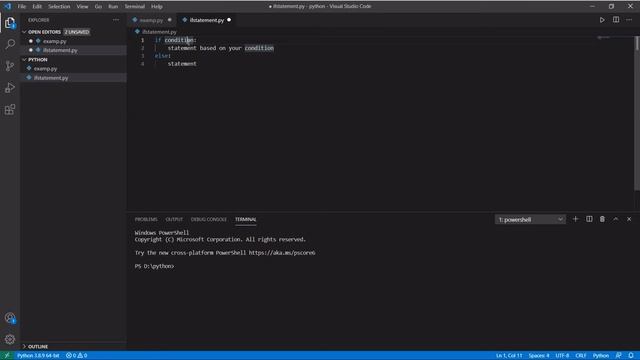Open Explorer panel More Actions ellipsis
Screen dimensions: 640x360
(x=116, y=20)
